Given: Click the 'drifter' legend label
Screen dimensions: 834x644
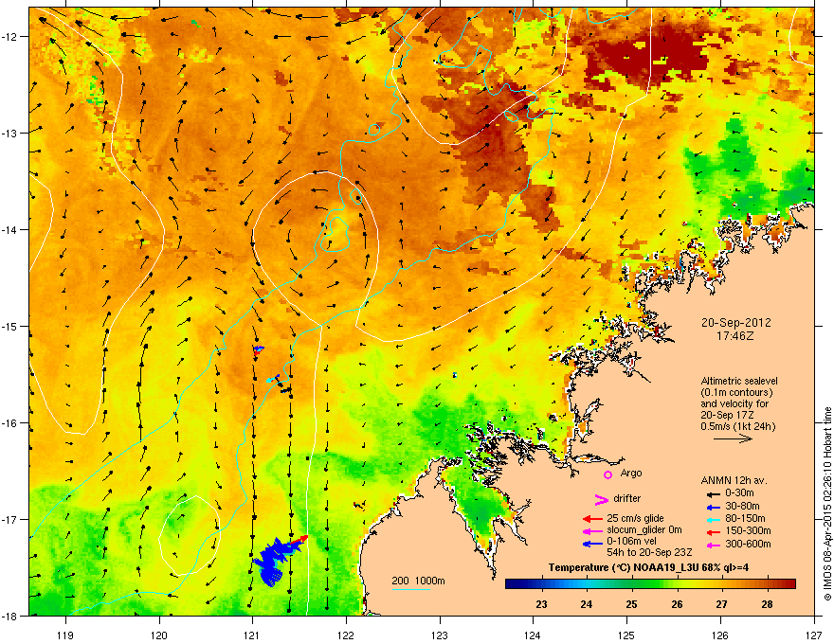Looking at the screenshot, I should click(626, 498).
